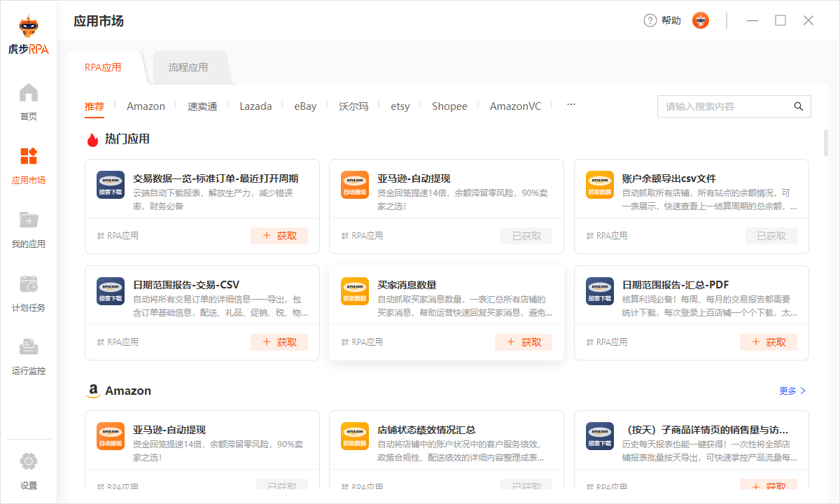The image size is (840, 504).
Task: Click icon of 交易数据一览-标准订单 app
Action: (x=111, y=185)
